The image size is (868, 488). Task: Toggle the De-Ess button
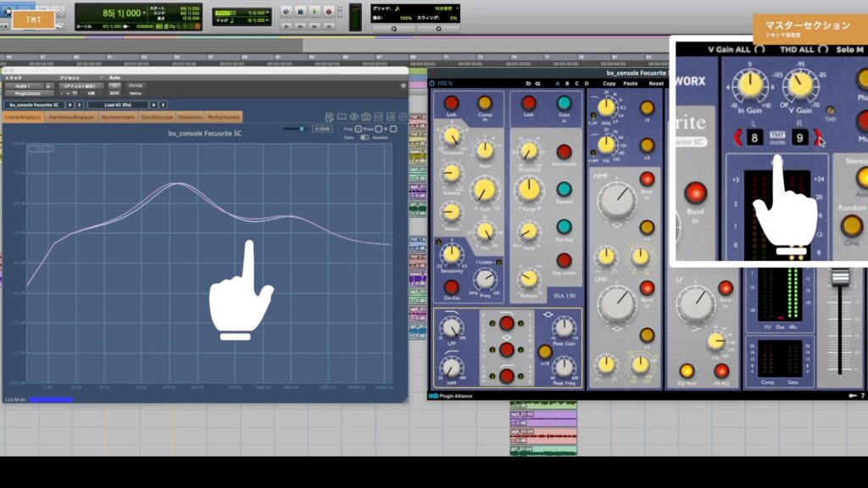click(451, 286)
